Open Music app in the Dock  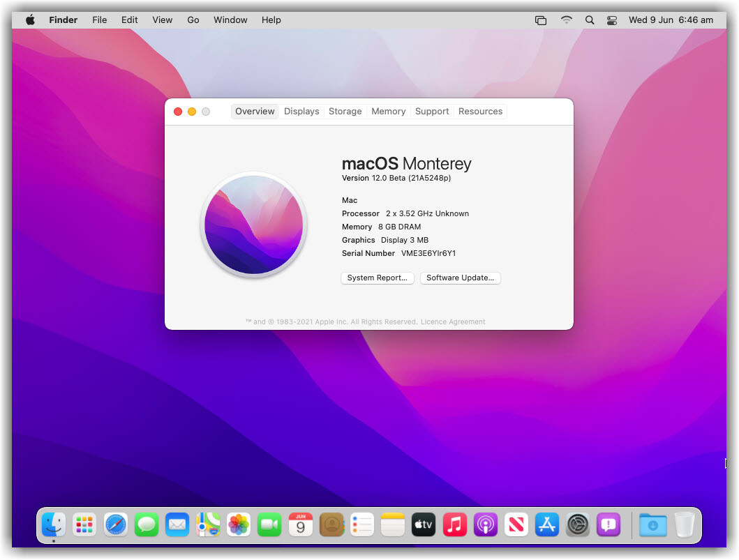tap(455, 524)
